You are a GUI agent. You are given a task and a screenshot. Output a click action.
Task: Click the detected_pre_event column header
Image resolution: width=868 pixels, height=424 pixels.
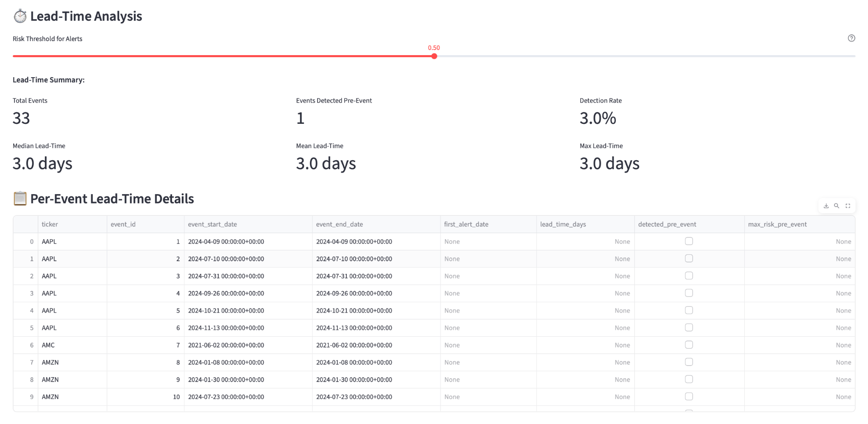[667, 224]
